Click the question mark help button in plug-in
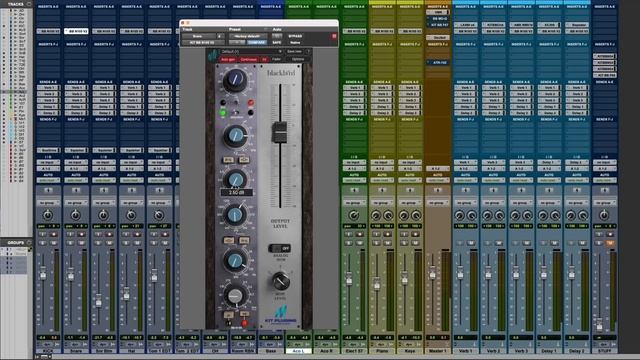Viewport: 640px width, 360px height. (308, 52)
